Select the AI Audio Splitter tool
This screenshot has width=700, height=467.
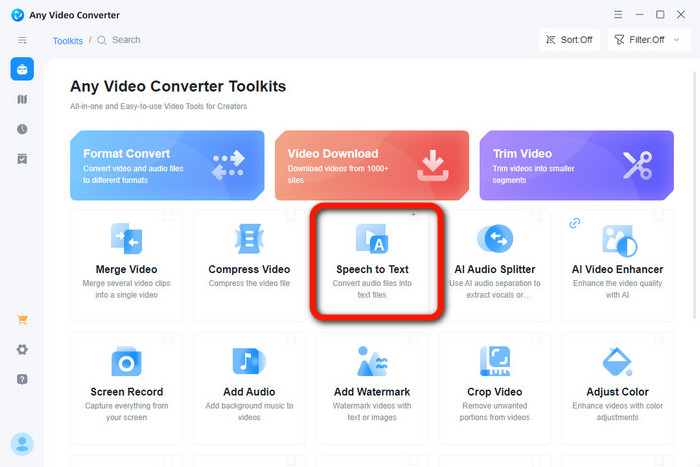coord(494,260)
